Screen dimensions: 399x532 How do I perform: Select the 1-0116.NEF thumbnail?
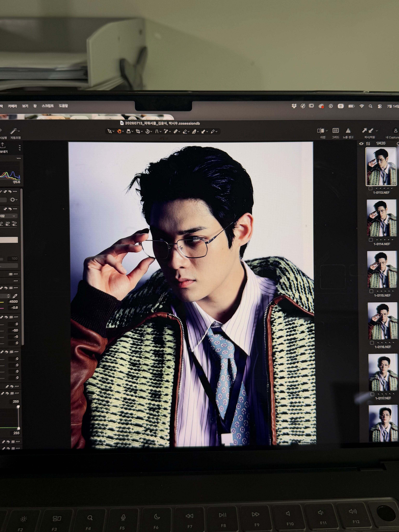382,321
